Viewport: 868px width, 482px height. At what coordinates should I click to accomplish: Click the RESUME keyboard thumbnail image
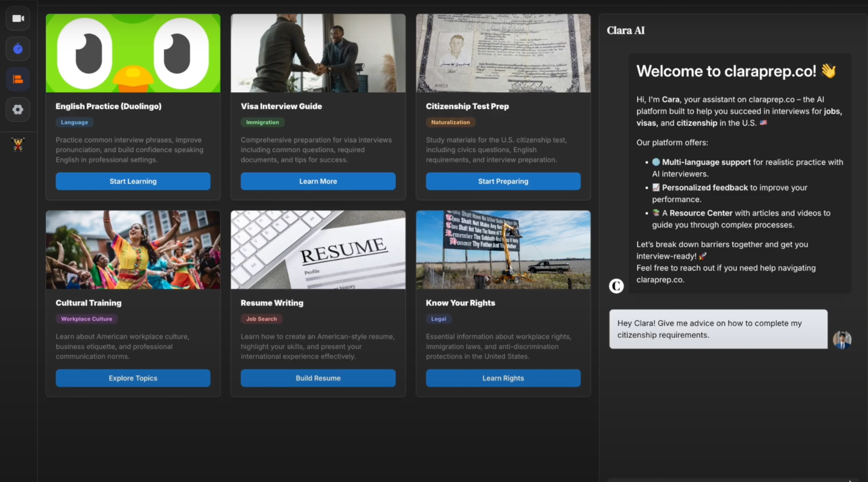(318, 250)
